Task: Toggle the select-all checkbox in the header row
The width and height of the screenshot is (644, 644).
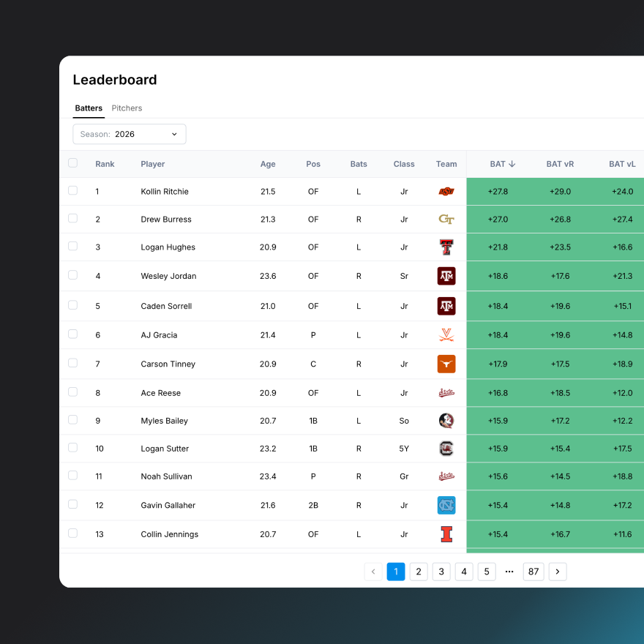Action: (72, 164)
